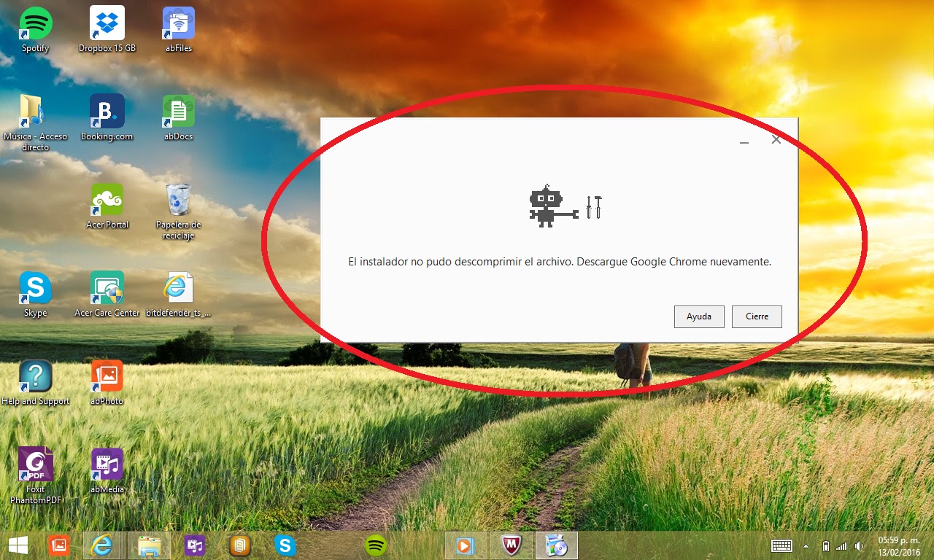Open Spotify from the taskbar
Image resolution: width=934 pixels, height=560 pixels.
(376, 545)
